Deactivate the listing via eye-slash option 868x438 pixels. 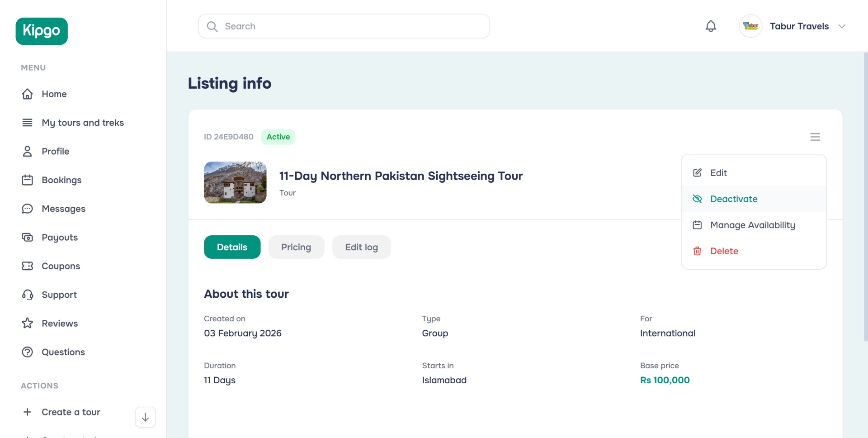tap(733, 199)
